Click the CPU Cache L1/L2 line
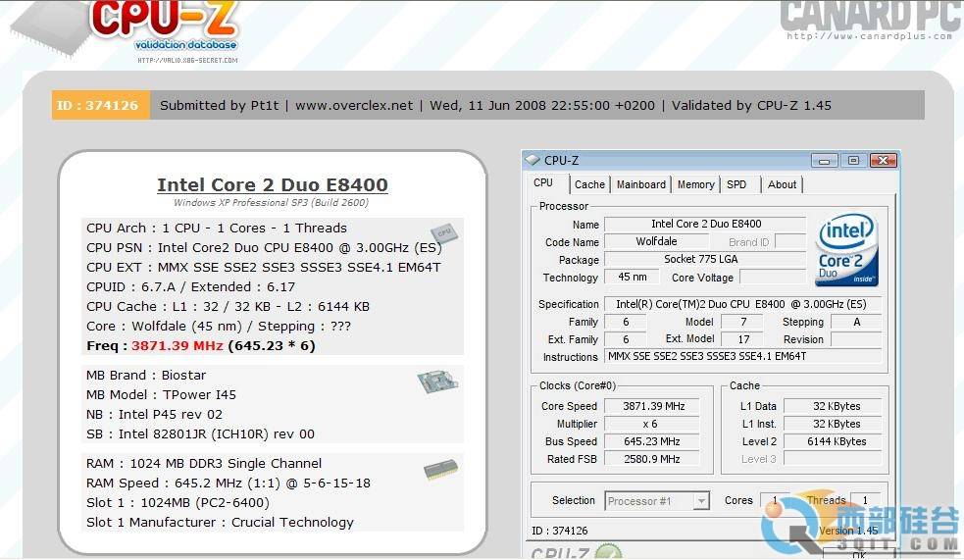This screenshot has width=964, height=560. point(228,306)
